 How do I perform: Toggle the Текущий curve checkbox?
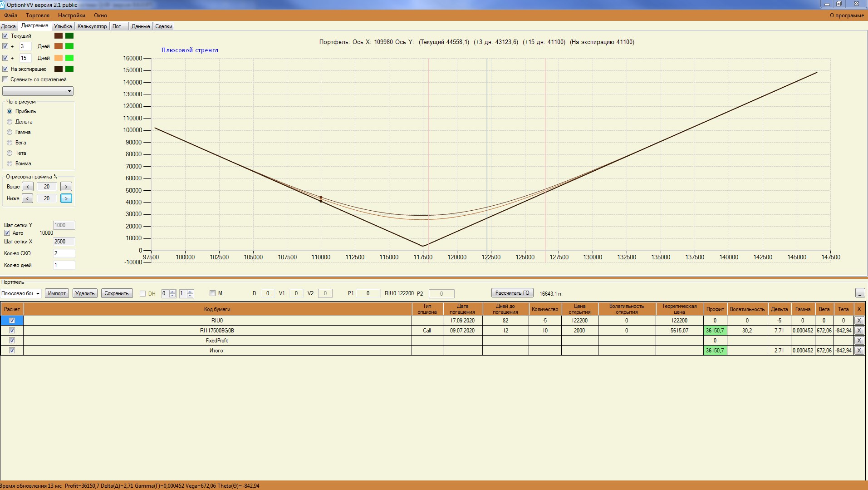(5, 36)
